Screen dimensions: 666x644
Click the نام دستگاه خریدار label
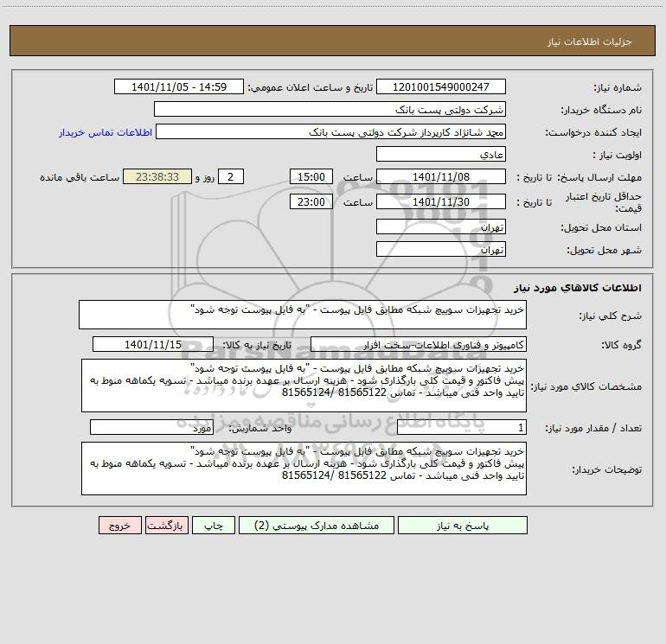point(601,110)
